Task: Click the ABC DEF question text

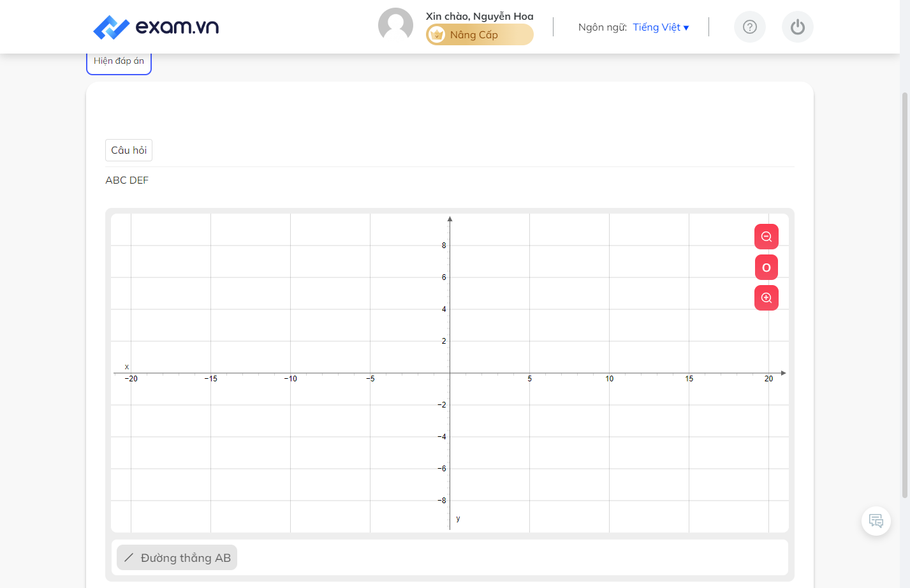Action: coord(127,180)
